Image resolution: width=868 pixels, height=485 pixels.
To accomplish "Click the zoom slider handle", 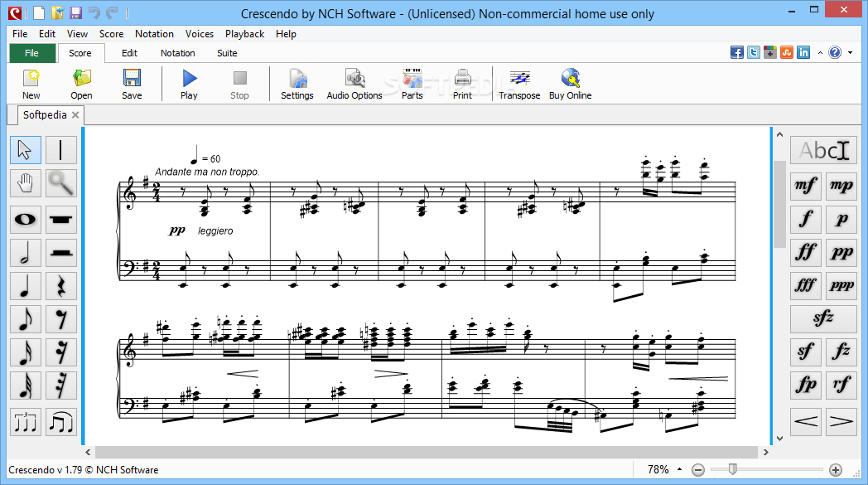I will [x=733, y=469].
